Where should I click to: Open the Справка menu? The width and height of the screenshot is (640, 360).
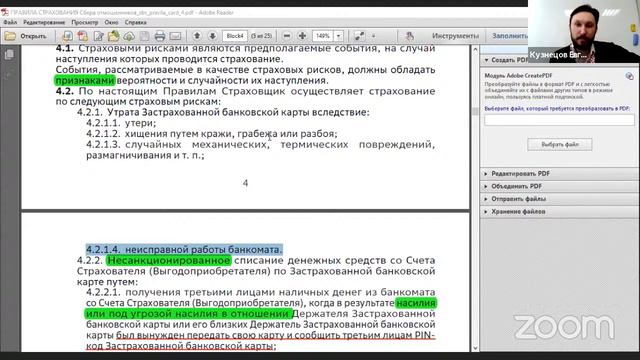136,22
